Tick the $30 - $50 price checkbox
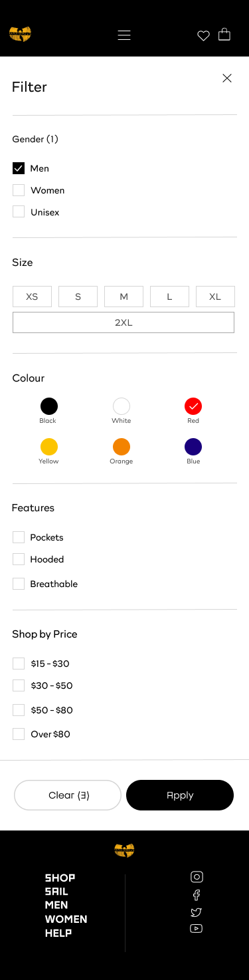Screen dimensions: 249x980 (x=19, y=685)
